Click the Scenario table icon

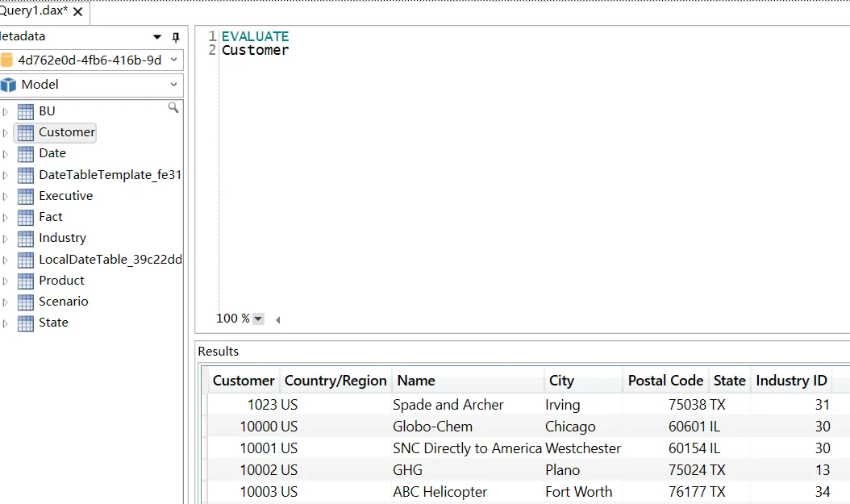click(x=26, y=302)
